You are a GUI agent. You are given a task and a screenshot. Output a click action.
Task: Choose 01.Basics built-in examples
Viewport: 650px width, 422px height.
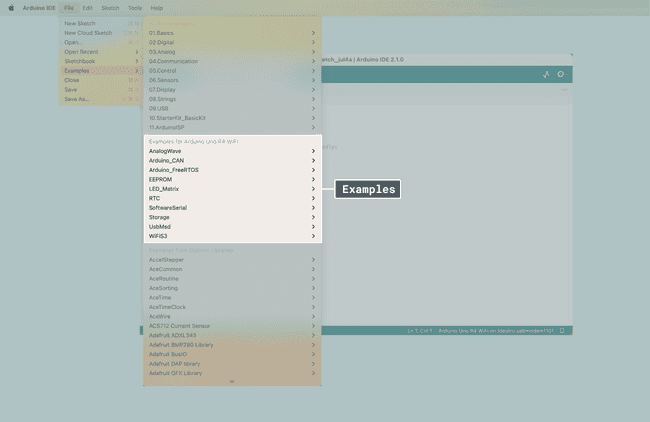click(232, 33)
